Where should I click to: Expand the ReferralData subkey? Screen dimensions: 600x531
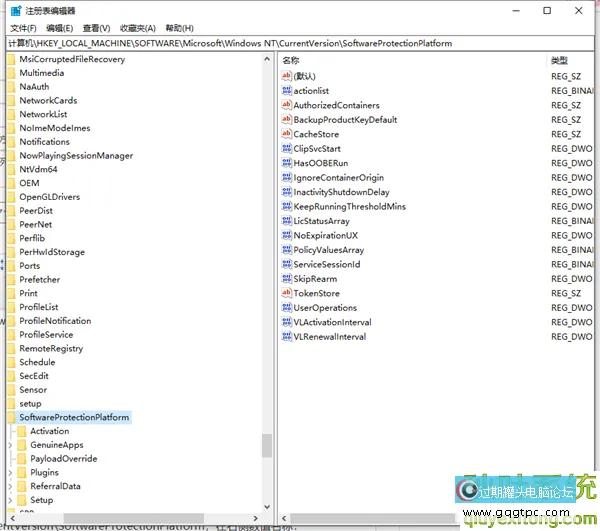click(10, 486)
